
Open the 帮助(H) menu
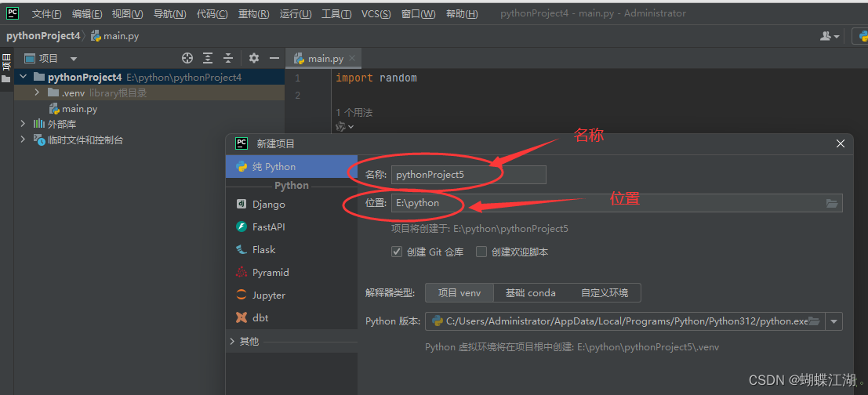tap(462, 14)
